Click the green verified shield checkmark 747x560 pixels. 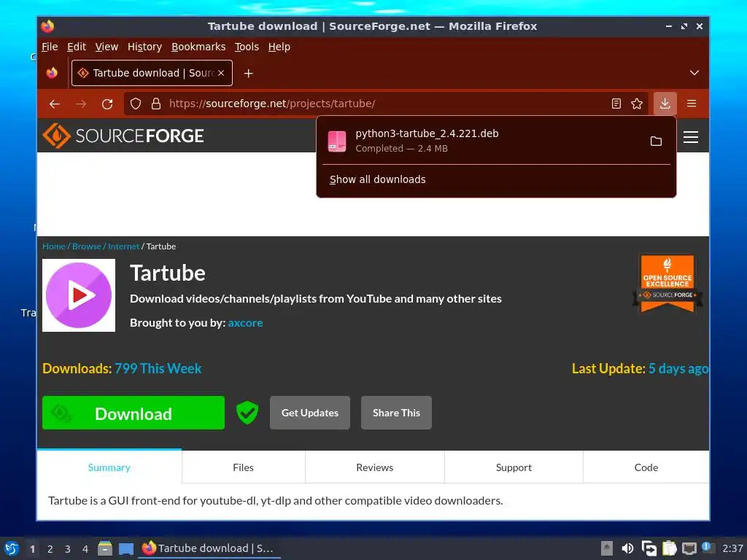[247, 413]
